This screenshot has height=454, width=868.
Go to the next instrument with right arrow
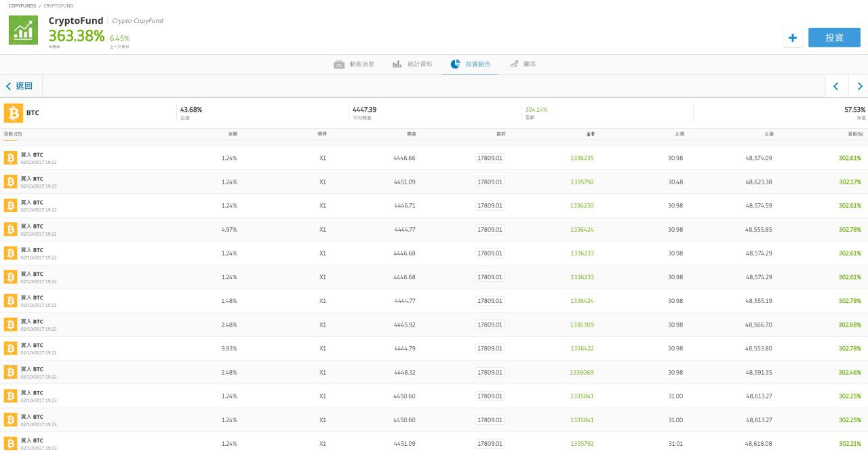[x=860, y=86]
